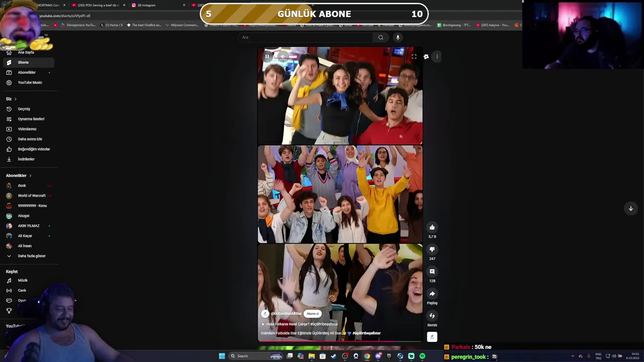Dislike the Short with thumbs down
The width and height of the screenshot is (644, 362).
(x=432, y=249)
